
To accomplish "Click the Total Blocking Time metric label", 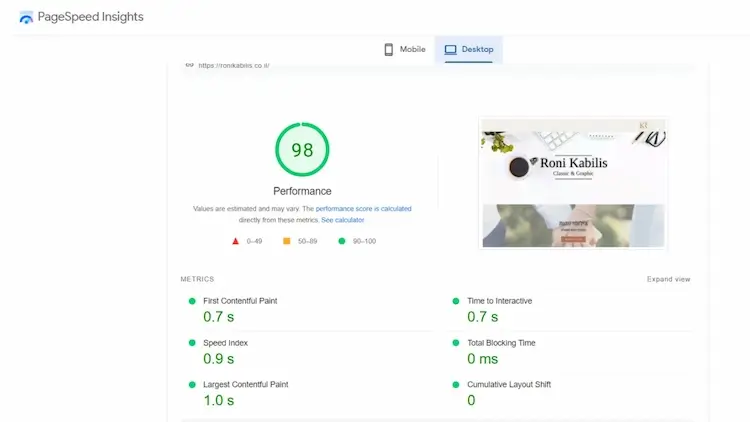I will [501, 343].
